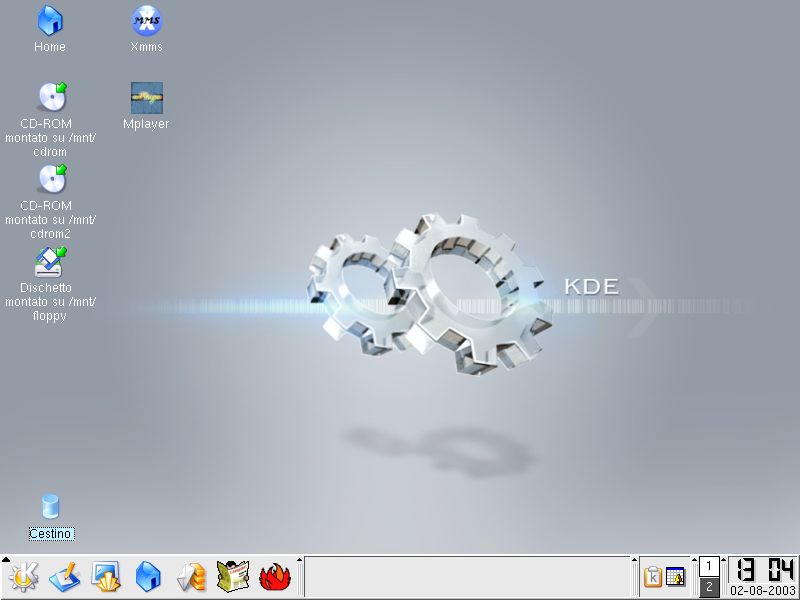
Task: Open the taskbar applet handle arrow
Action: (299, 560)
